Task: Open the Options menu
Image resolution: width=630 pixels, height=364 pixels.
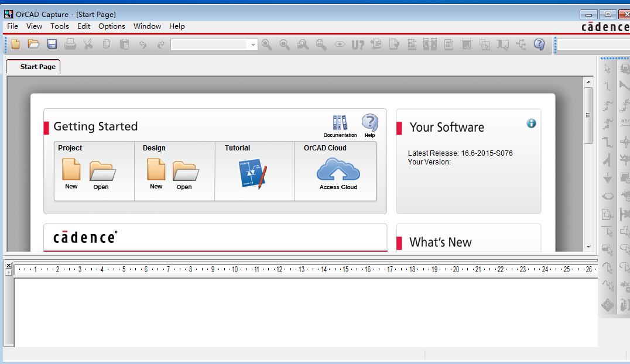Action: click(x=112, y=26)
